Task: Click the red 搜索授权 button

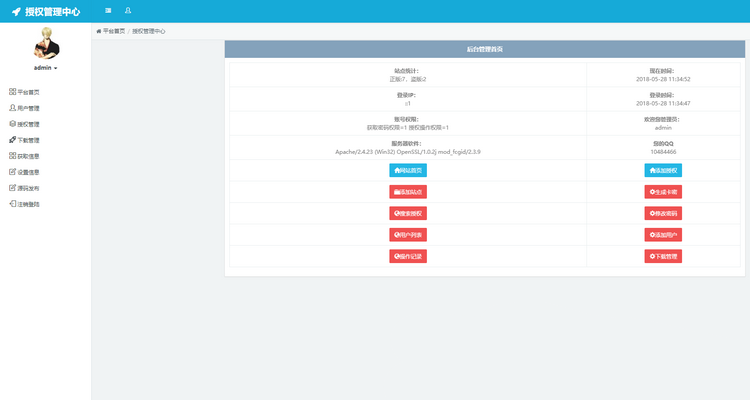Action: click(408, 213)
